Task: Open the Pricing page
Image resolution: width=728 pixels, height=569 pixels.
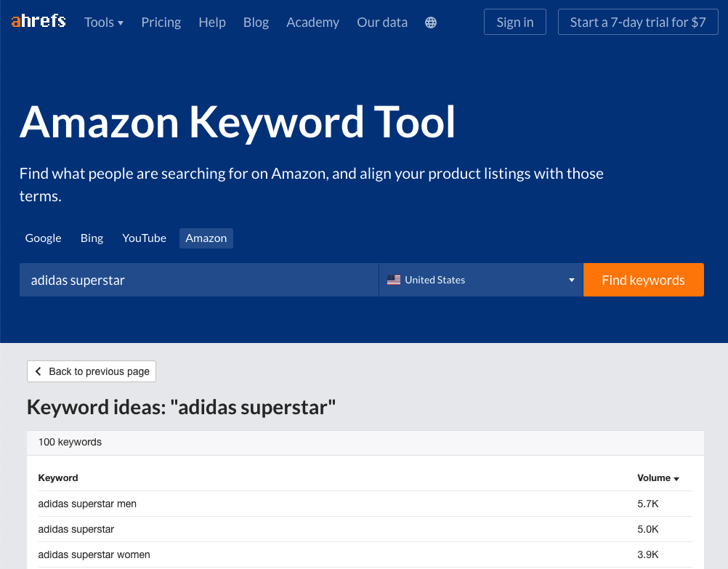Action: 161,23
